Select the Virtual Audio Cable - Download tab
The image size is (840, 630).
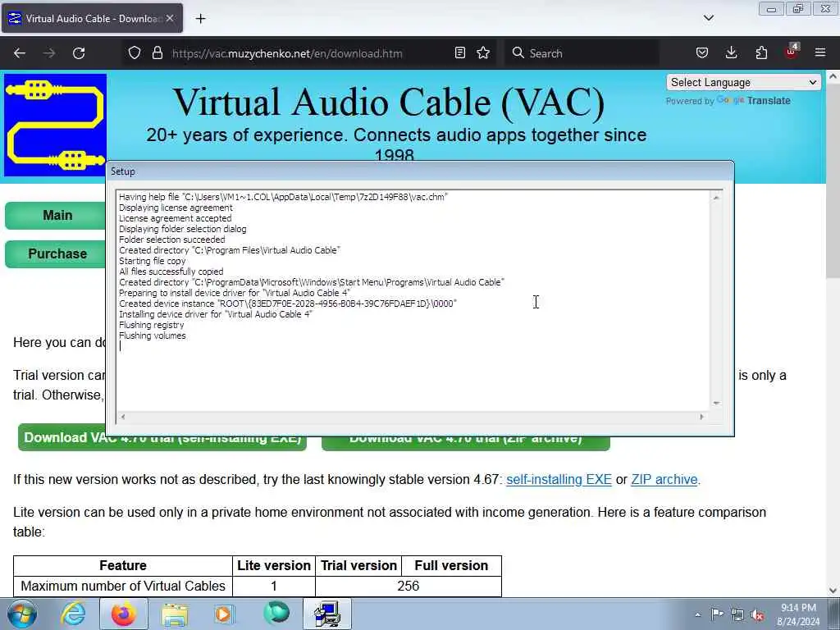point(92,18)
